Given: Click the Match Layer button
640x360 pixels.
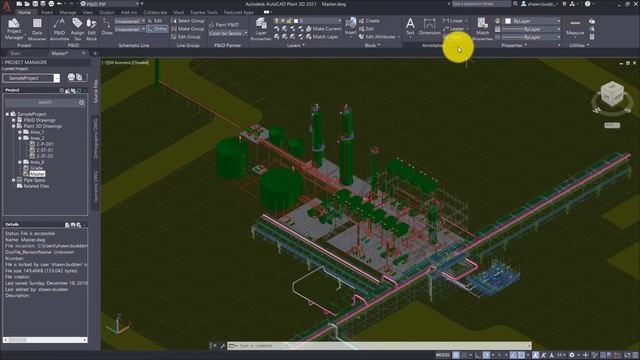Looking at the screenshot, I should 322,37.
